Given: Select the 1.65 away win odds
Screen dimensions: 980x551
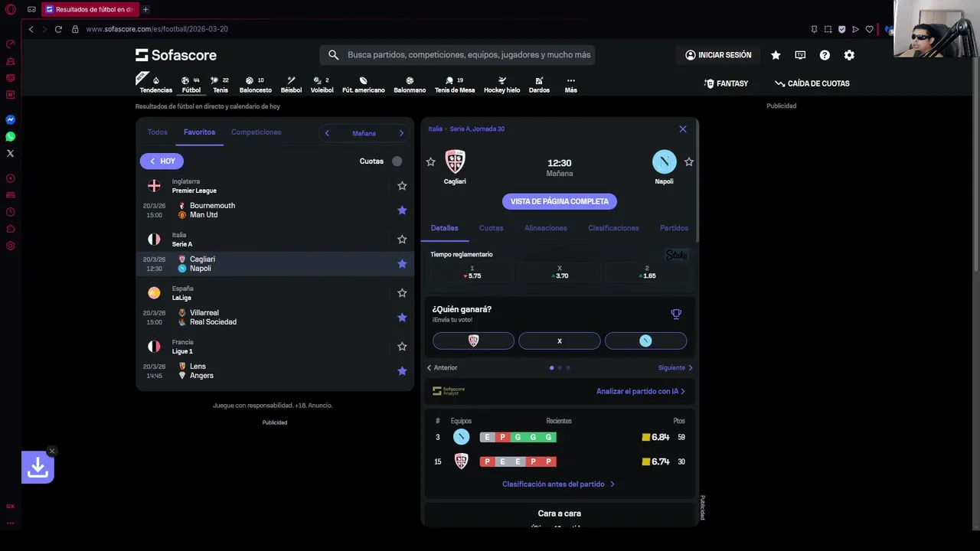Looking at the screenshot, I should click(647, 272).
